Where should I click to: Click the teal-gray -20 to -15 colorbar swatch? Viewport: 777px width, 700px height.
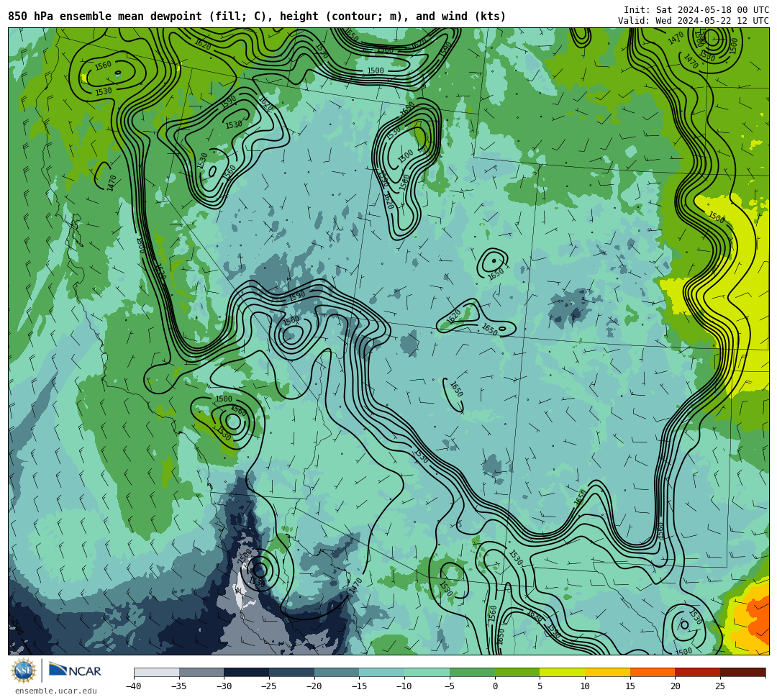[337, 672]
